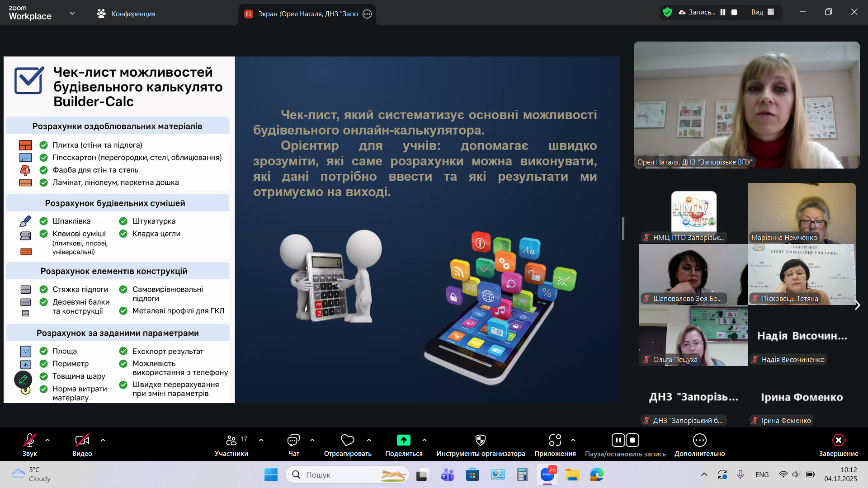Click the sync icon in system tray
Image resolution: width=868 pixels, height=488 pixels.
click(x=722, y=474)
